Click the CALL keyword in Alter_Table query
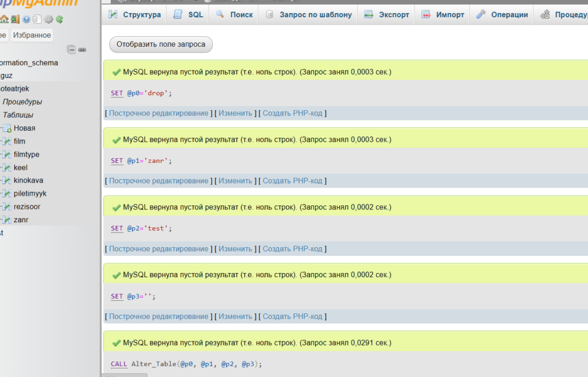 [x=119, y=364]
